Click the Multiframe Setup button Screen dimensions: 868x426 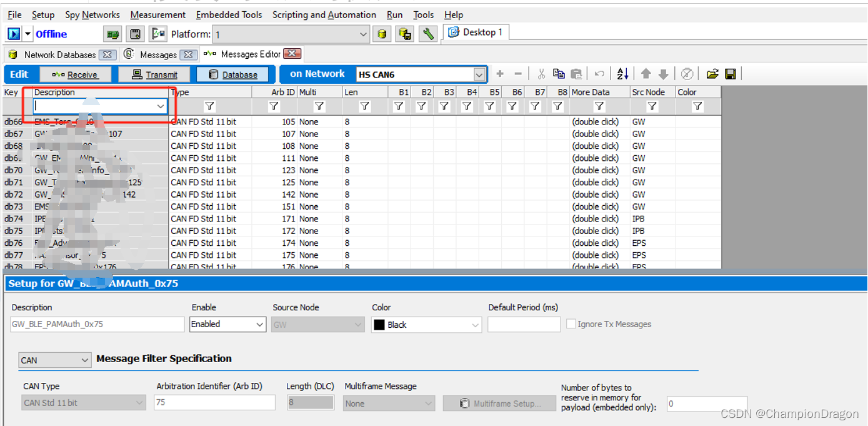click(x=500, y=403)
